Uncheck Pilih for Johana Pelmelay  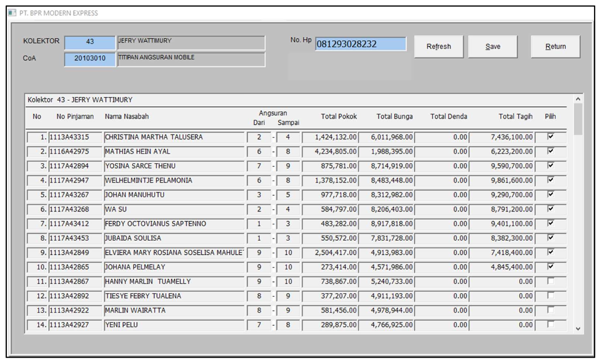coord(550,267)
